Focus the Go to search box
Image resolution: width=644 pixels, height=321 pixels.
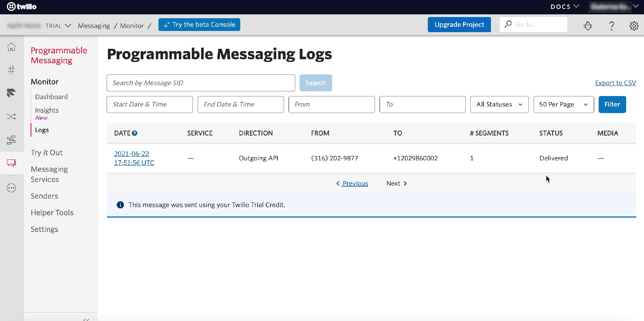click(534, 24)
